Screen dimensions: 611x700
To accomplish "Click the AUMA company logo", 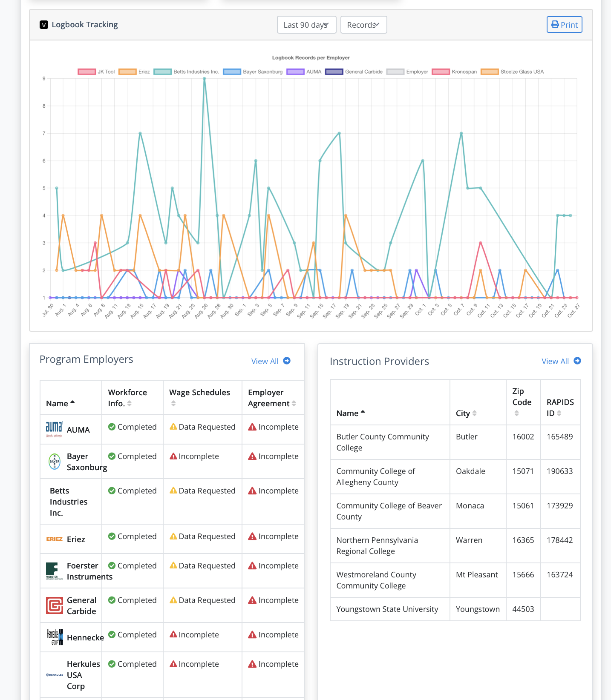I will (54, 429).
